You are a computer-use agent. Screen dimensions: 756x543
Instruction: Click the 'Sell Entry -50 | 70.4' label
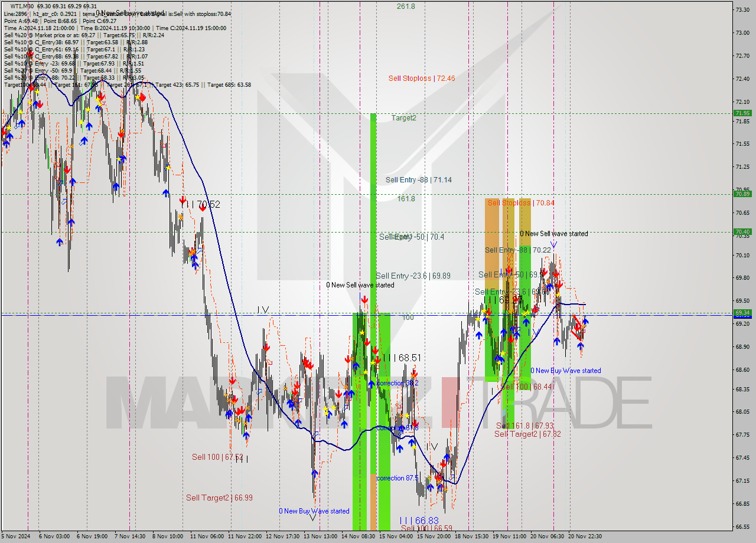click(412, 237)
